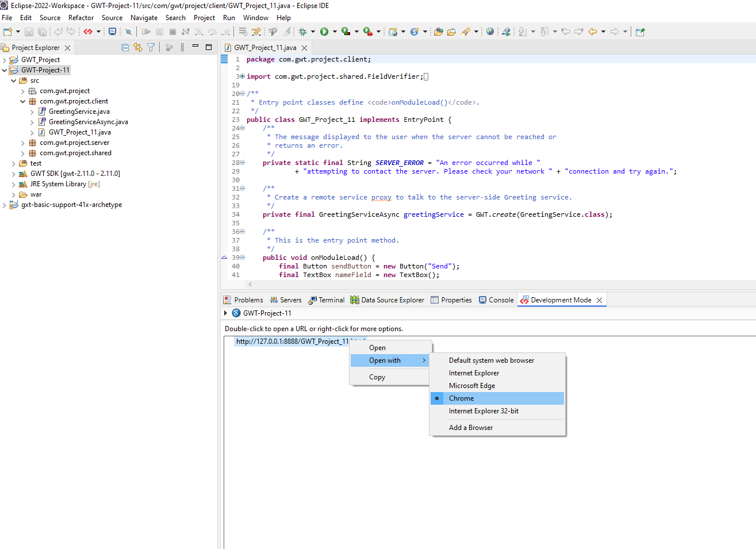The height and width of the screenshot is (549, 756).
Task: Click Collapse All in Project Explorer
Action: point(125,48)
